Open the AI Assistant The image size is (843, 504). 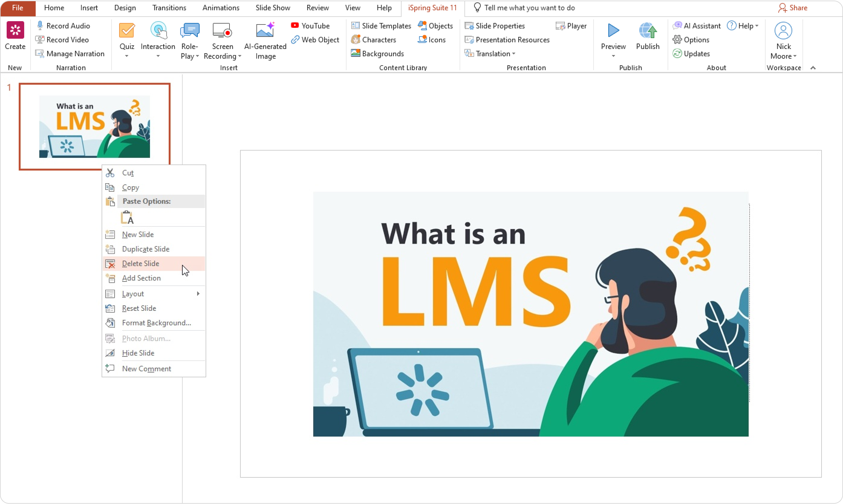[x=697, y=26]
